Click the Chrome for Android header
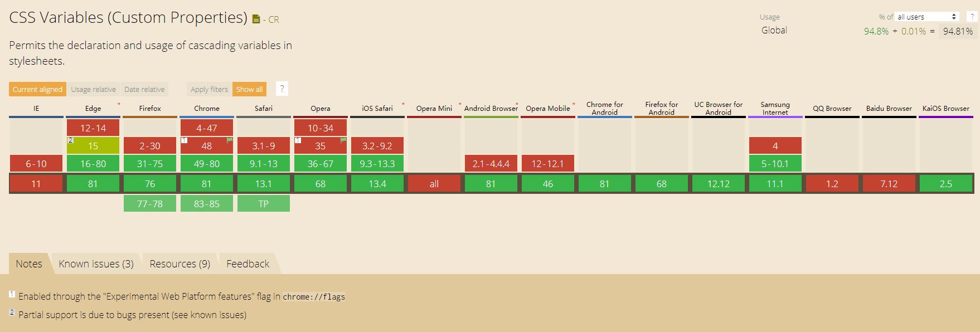The image size is (980, 332). [x=605, y=109]
